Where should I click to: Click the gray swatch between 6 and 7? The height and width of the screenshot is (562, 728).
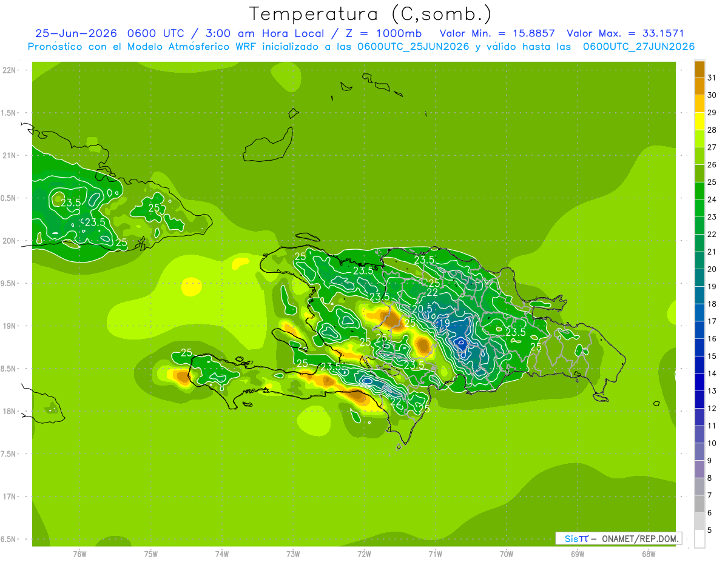coord(699,504)
